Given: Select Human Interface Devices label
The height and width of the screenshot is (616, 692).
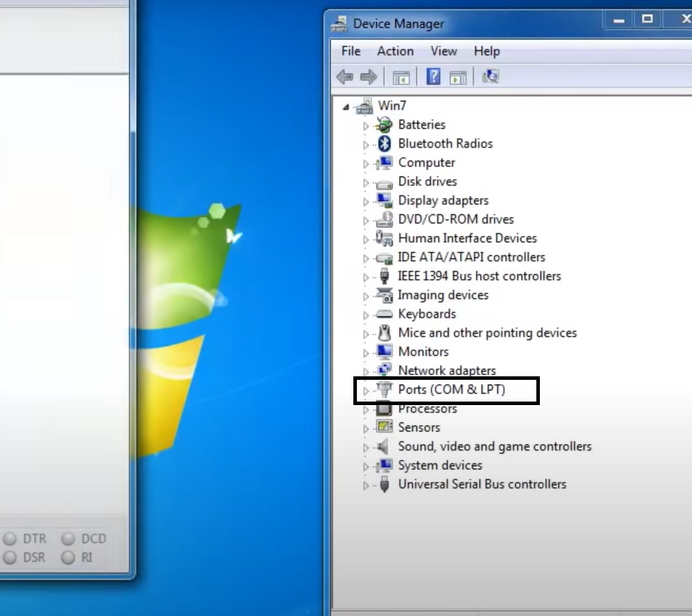Looking at the screenshot, I should 468,238.
